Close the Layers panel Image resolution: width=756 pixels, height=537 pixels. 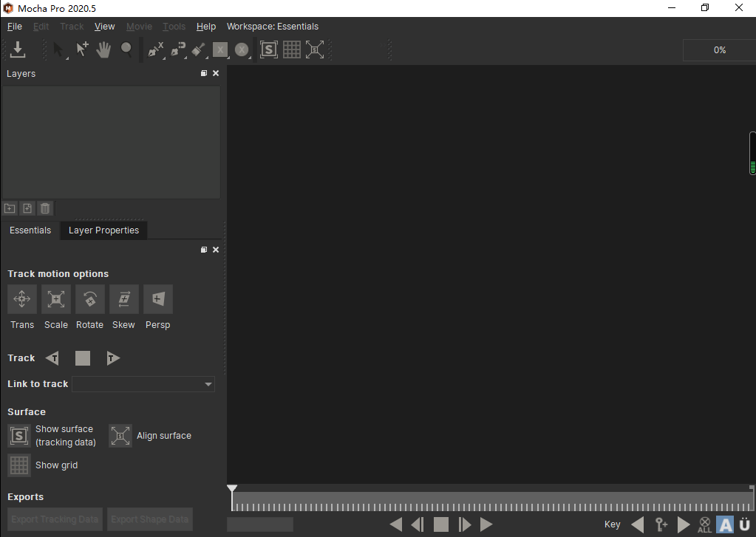(x=216, y=73)
